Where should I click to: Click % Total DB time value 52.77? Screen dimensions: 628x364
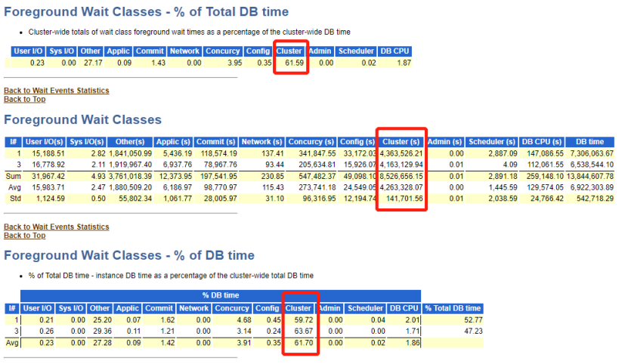pos(473,320)
